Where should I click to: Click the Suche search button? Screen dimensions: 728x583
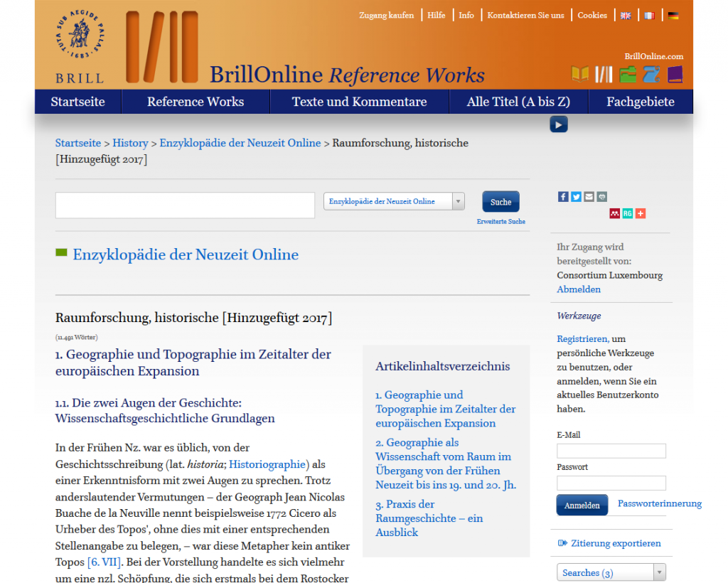click(500, 202)
